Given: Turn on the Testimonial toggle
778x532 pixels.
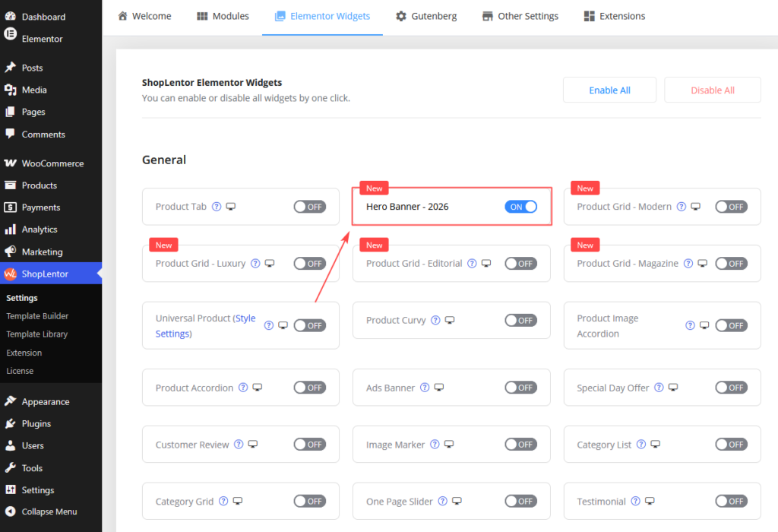Looking at the screenshot, I should point(731,502).
